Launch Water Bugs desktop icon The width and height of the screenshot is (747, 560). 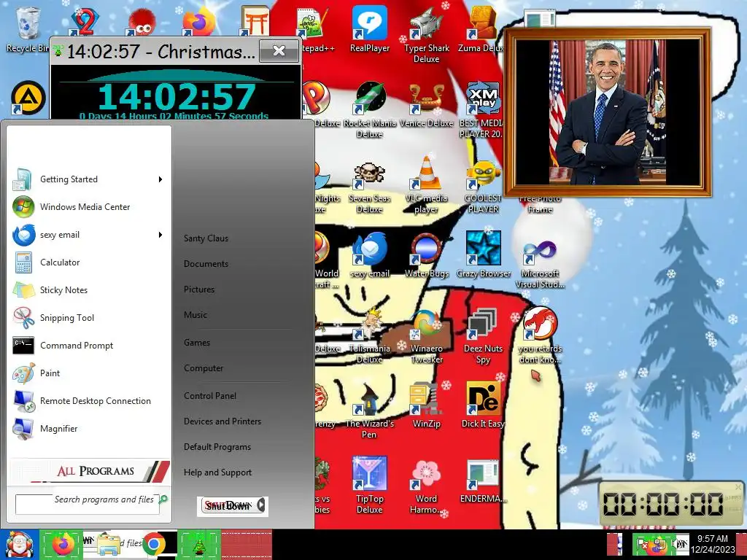pyautogui.click(x=426, y=255)
